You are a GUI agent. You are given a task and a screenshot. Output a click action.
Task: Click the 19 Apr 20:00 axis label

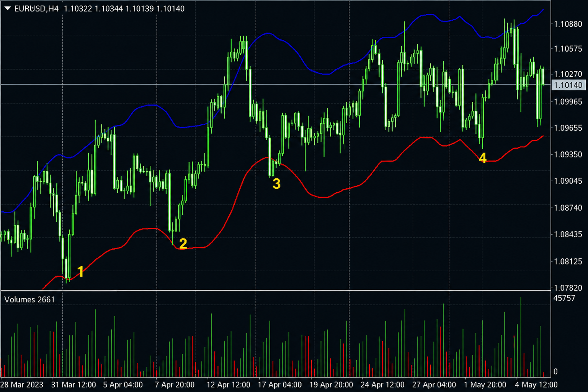(x=331, y=385)
